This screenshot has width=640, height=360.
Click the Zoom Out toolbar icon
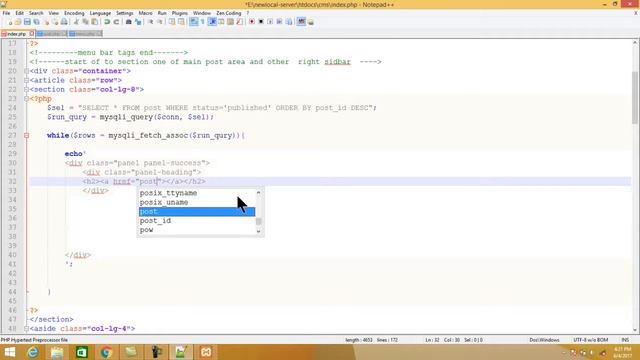(x=160, y=22)
